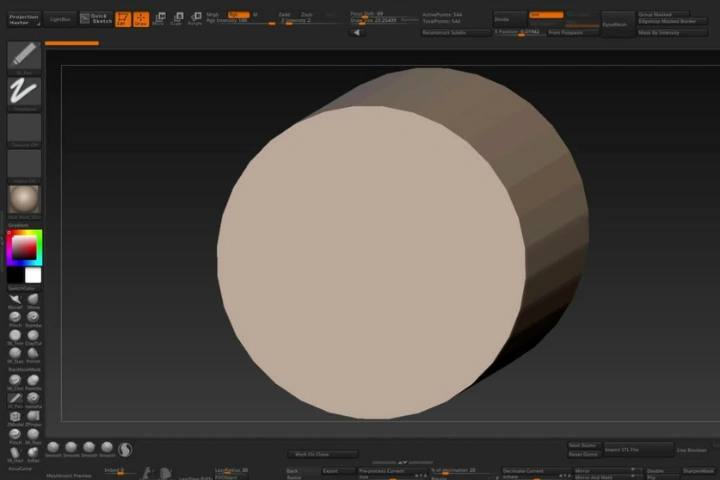Adjust the Draw Size slider
The height and width of the screenshot is (480, 720).
(384, 21)
